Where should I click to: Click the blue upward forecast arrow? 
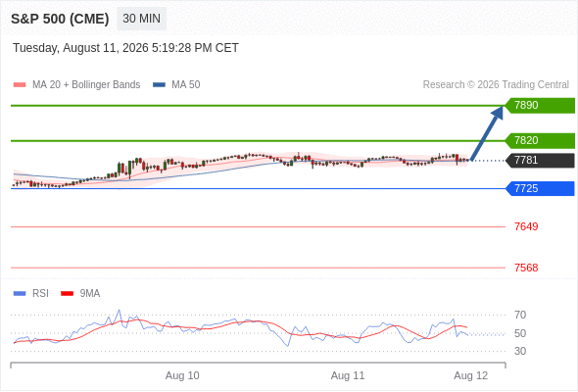click(x=487, y=133)
